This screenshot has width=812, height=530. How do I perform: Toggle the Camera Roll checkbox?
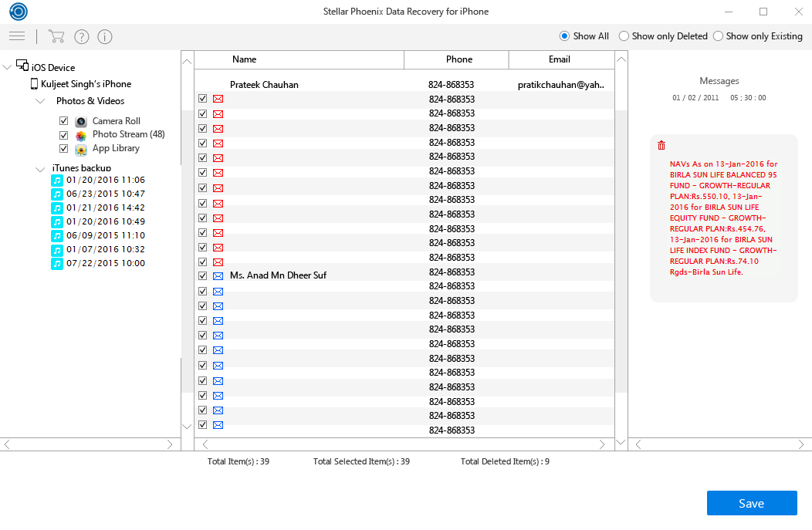click(64, 120)
